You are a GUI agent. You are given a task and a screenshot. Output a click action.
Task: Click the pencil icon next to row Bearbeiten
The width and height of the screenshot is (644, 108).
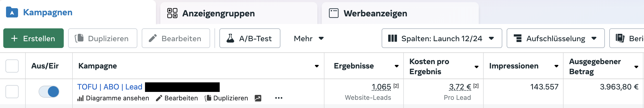[159, 98]
